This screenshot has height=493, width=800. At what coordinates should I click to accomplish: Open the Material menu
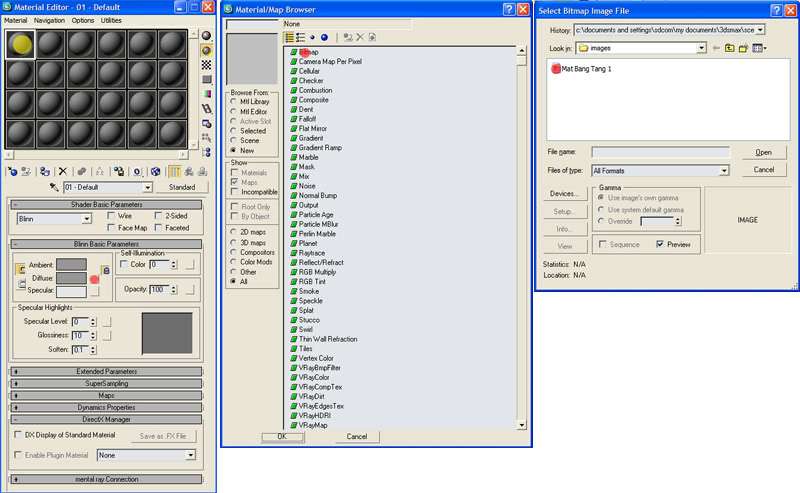point(15,20)
